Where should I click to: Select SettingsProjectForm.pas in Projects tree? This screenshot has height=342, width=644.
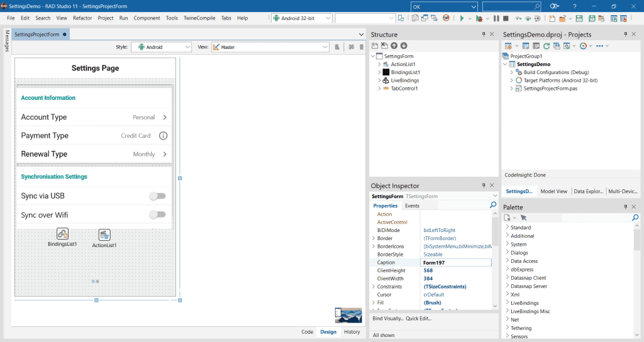(550, 88)
